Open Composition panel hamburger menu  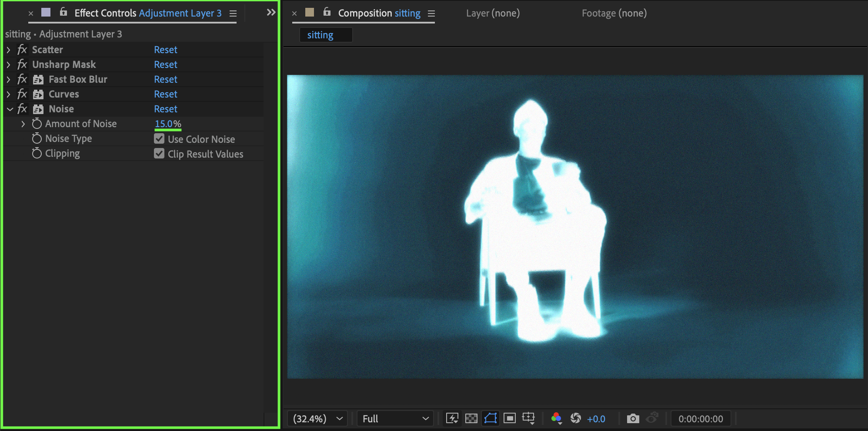pyautogui.click(x=431, y=13)
